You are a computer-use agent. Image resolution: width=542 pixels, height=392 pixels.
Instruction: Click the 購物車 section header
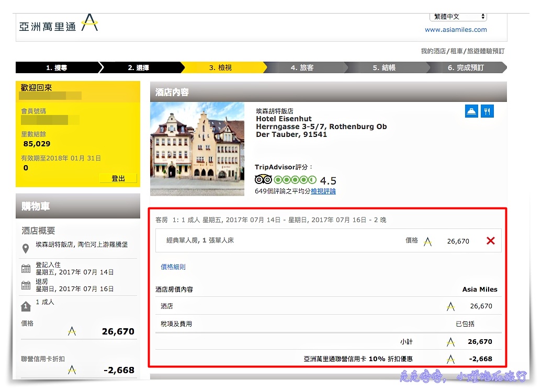[x=78, y=206]
